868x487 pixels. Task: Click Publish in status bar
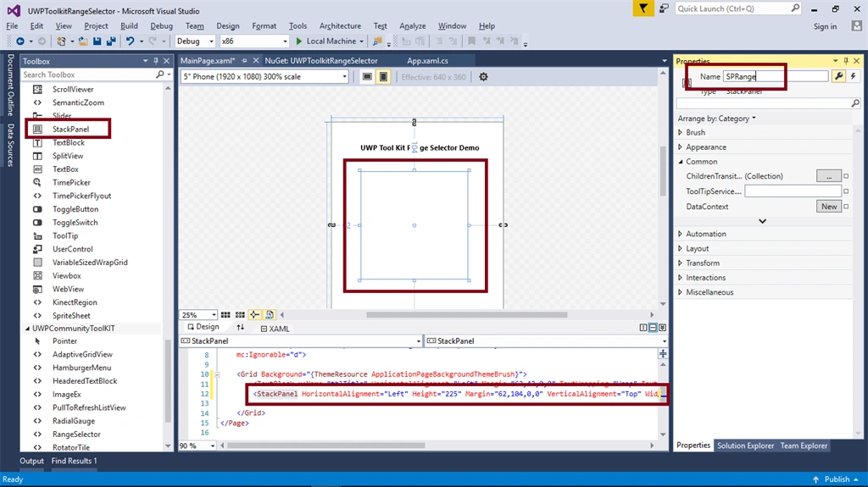tap(836, 479)
